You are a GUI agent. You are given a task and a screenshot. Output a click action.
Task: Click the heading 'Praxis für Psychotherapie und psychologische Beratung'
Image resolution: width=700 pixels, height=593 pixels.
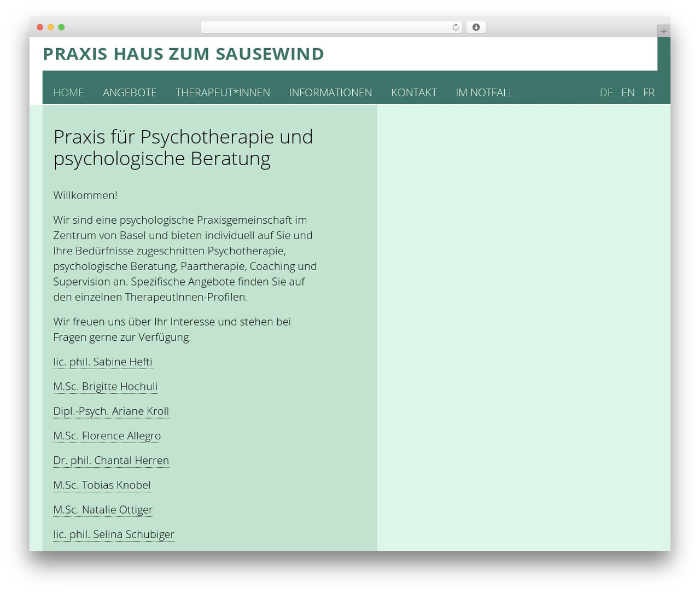183,148
